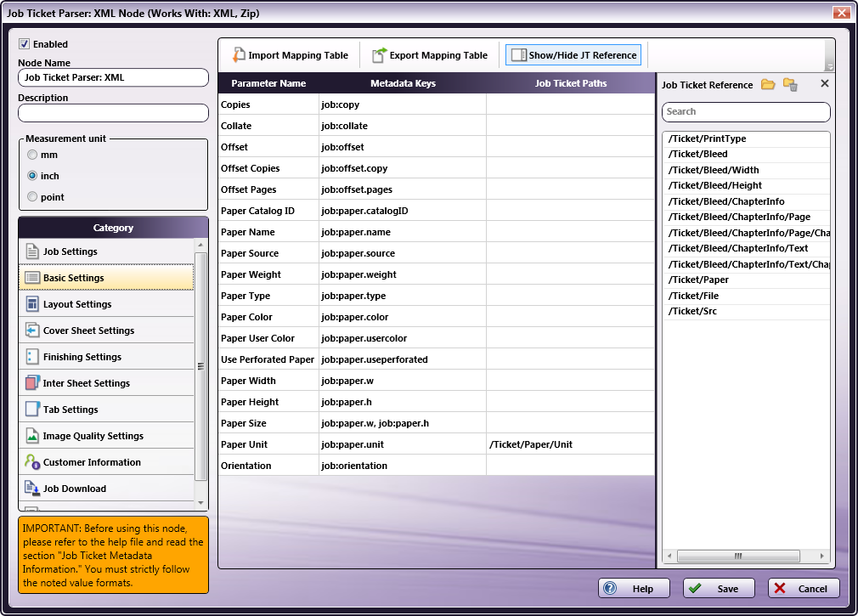This screenshot has width=858, height=616.
Task: Toggle Show/Hide JT Reference button
Action: pos(573,55)
